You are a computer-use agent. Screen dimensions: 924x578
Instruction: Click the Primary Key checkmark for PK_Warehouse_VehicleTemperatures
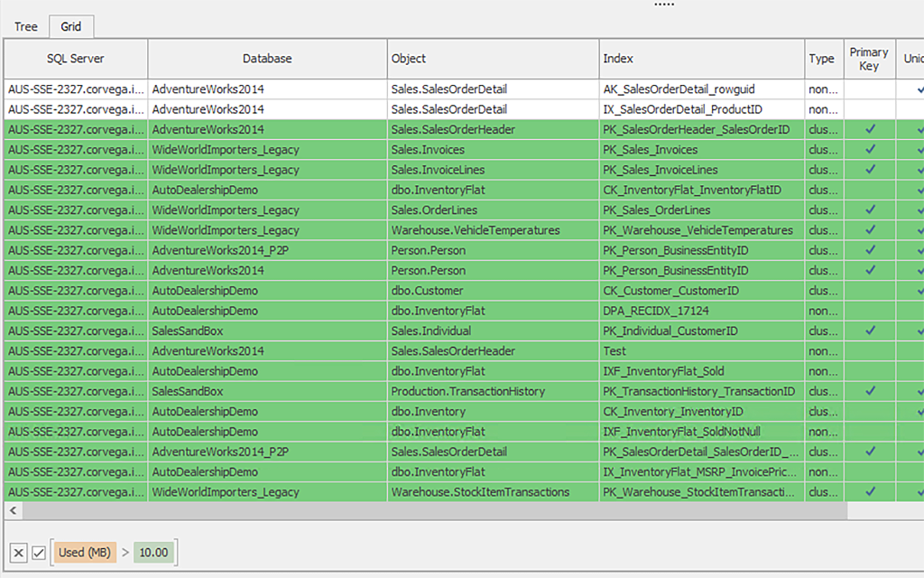tap(868, 229)
